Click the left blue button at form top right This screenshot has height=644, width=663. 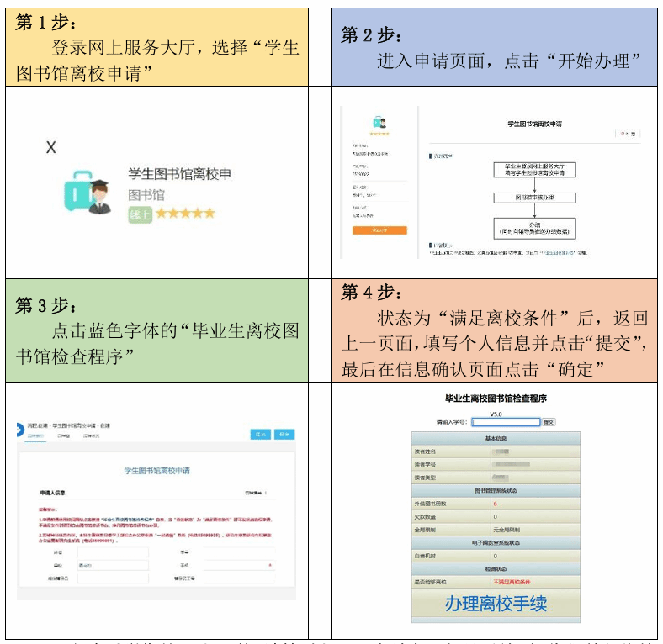pos(260,435)
